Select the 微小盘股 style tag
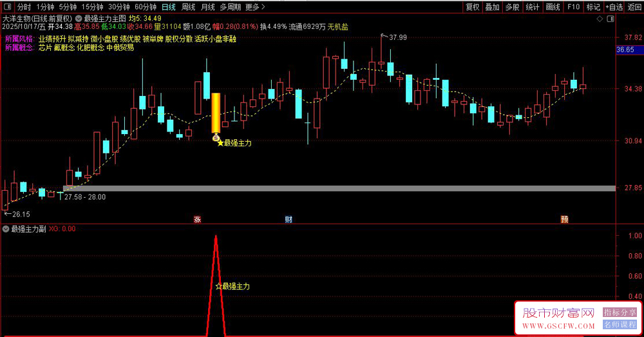The image size is (644, 337). 104,39
